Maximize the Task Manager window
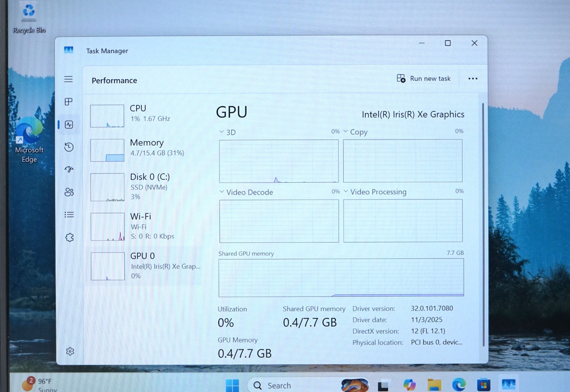 pyautogui.click(x=448, y=43)
